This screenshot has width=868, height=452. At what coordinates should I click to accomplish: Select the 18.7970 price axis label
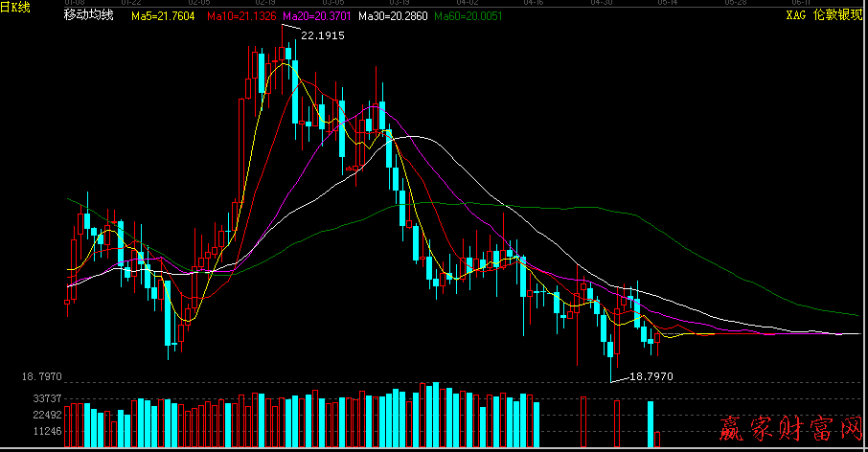pyautogui.click(x=41, y=378)
